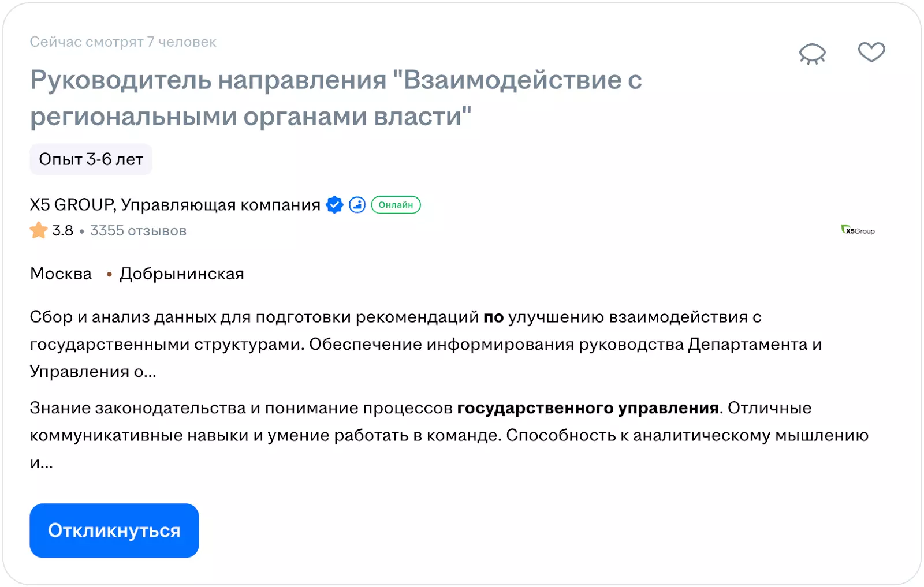Add vacancy to favorites with heart icon
924x587 pixels.
point(871,53)
